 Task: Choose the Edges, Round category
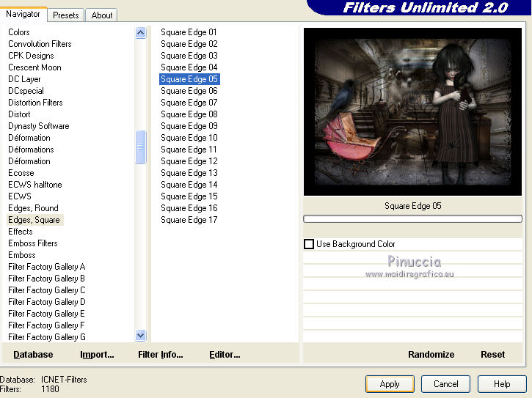pos(33,208)
